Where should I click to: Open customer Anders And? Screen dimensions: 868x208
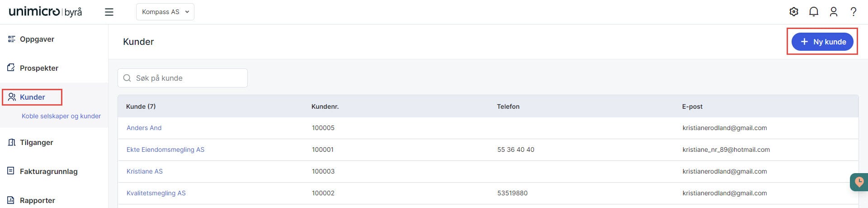point(144,128)
